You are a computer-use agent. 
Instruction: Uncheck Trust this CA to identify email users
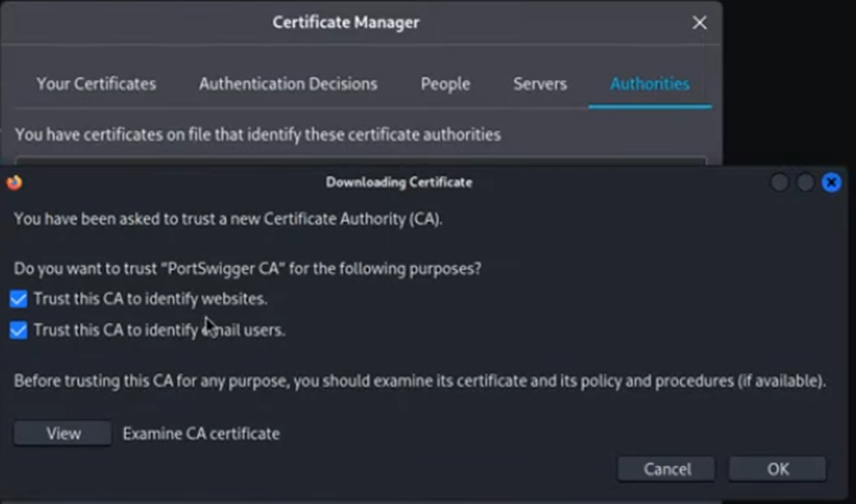(x=18, y=330)
